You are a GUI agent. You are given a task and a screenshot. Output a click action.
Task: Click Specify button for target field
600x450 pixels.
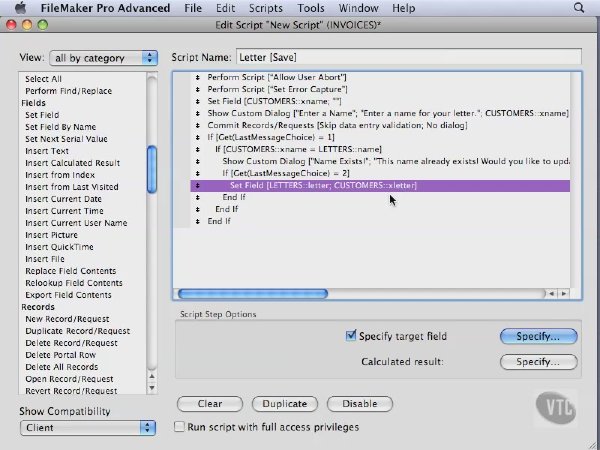tap(538, 336)
